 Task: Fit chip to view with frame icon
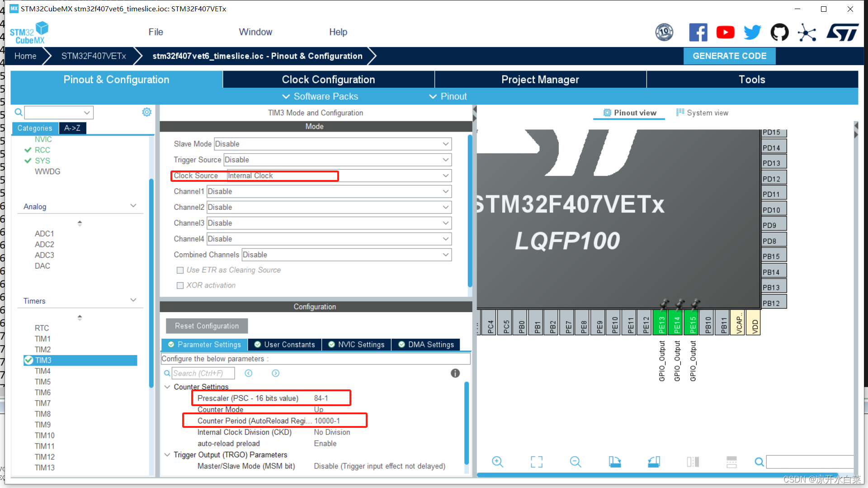click(537, 462)
